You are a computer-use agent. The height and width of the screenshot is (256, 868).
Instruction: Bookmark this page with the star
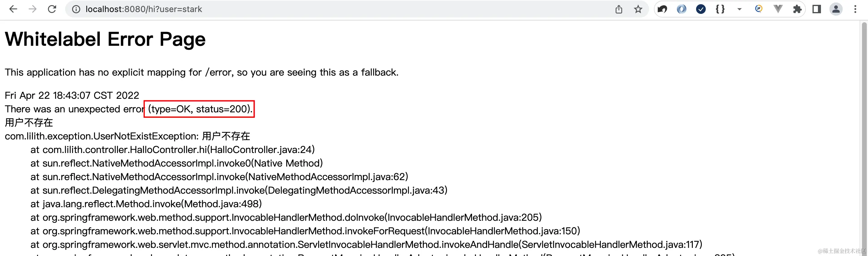pos(638,9)
